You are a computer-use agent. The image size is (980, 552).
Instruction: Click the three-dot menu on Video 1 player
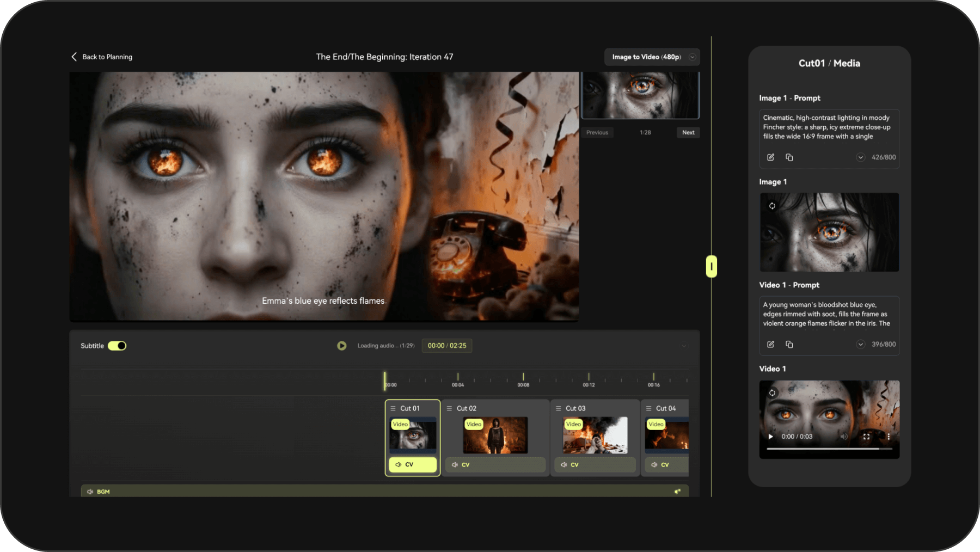[x=888, y=436]
